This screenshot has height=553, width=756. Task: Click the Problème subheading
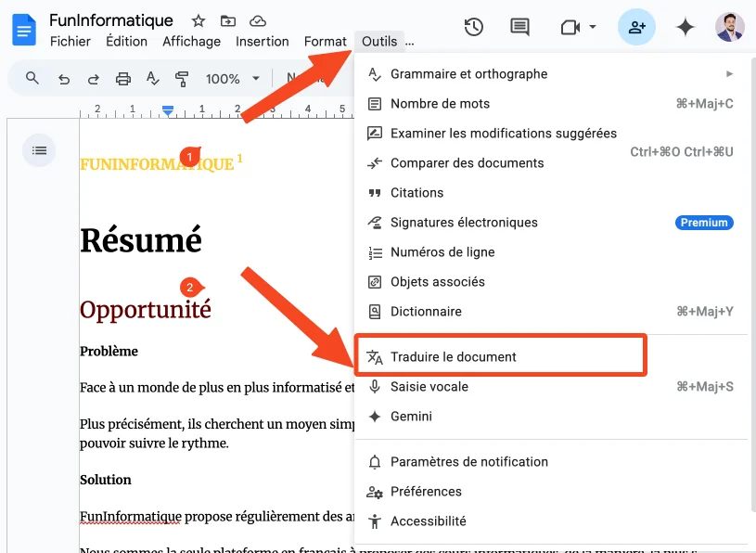(x=109, y=351)
